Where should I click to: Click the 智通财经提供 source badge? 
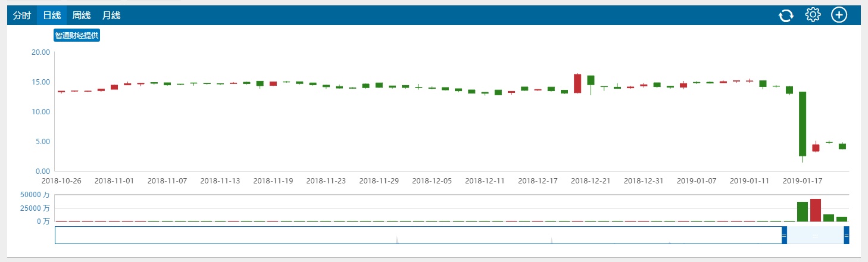pos(77,36)
